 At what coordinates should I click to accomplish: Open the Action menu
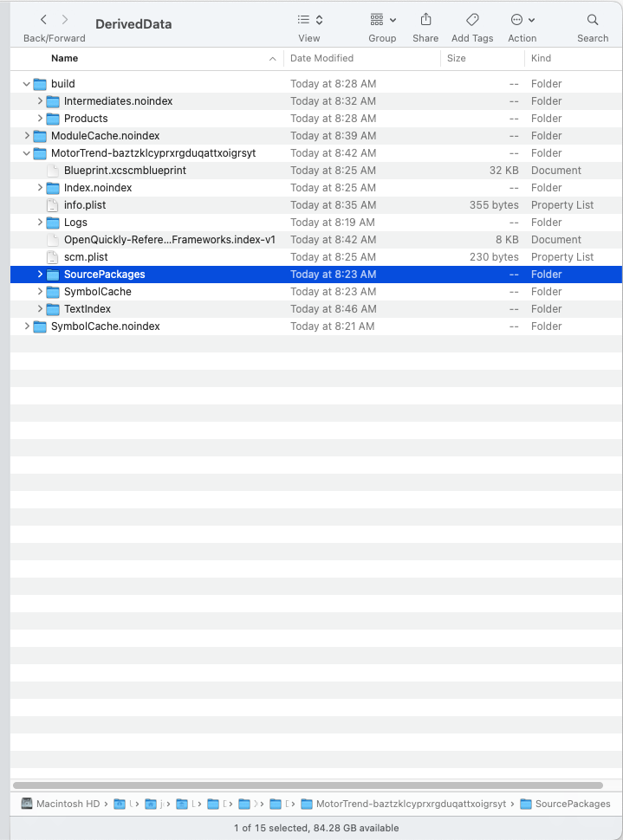522,20
